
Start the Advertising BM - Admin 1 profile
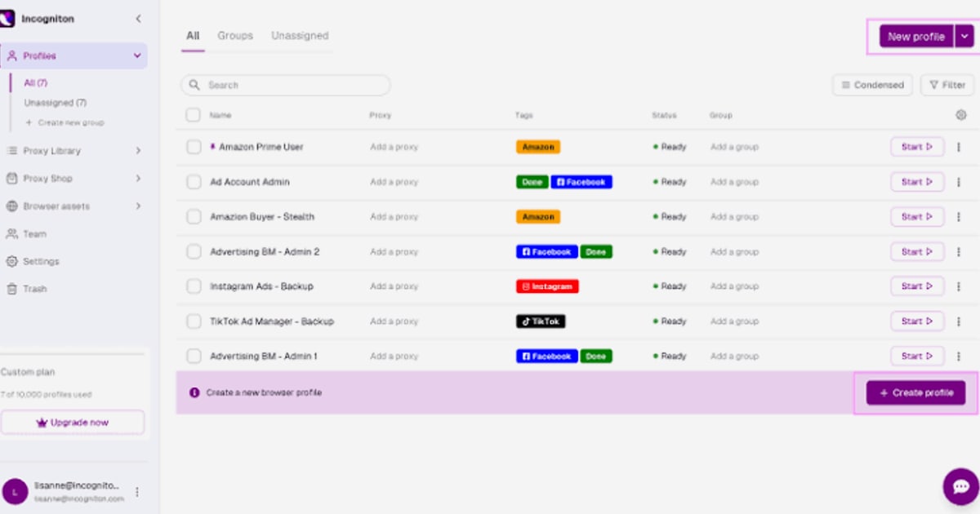(x=917, y=357)
